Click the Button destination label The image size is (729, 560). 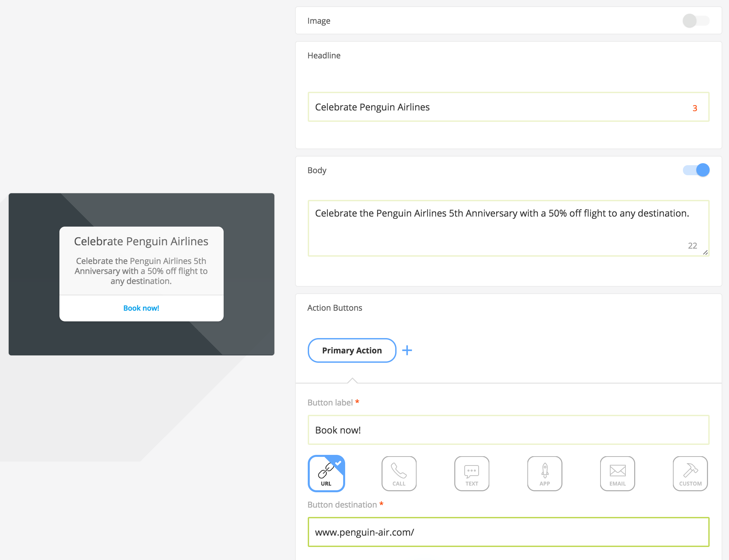pos(342,505)
